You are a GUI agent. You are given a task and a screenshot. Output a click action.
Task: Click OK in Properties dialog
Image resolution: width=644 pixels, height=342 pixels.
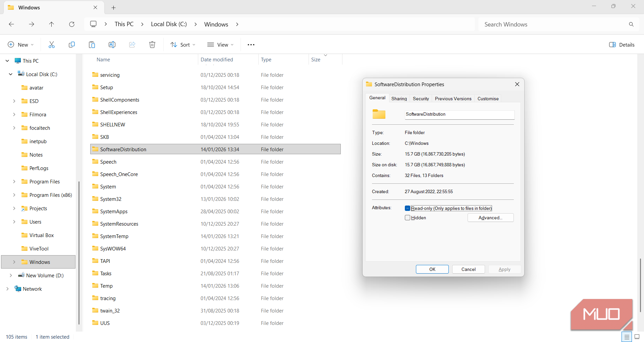click(x=432, y=269)
